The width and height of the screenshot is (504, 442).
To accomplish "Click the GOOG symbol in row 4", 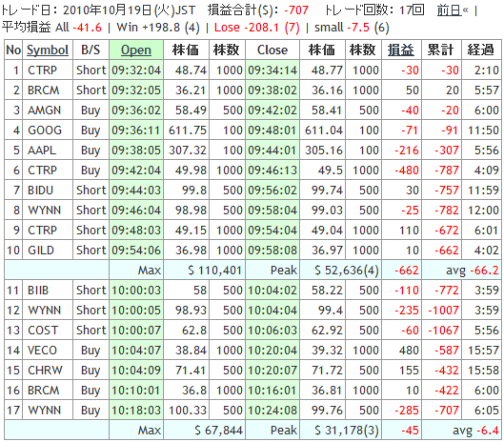I will pyautogui.click(x=45, y=131).
